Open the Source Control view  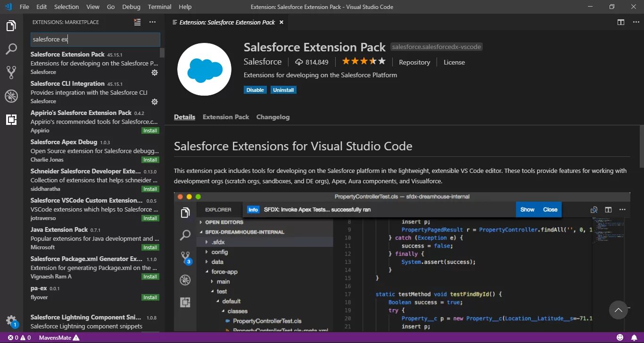[x=11, y=72]
